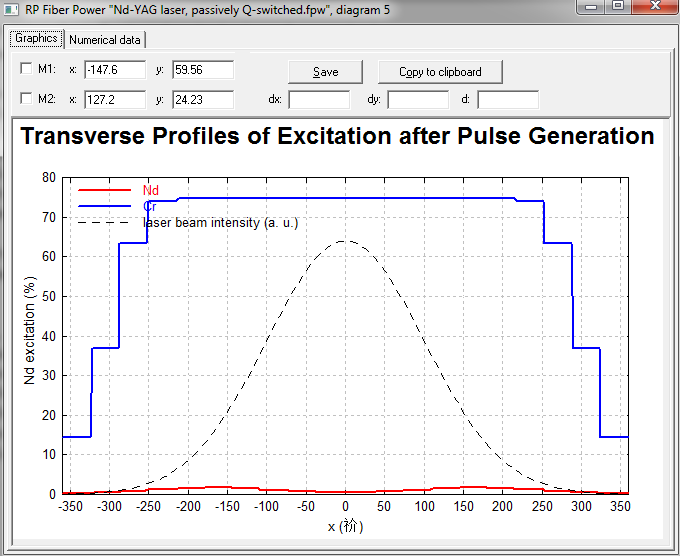This screenshot has height=556, width=680.
Task: Click the RP Fiber Power title bar icon
Action: tap(12, 12)
